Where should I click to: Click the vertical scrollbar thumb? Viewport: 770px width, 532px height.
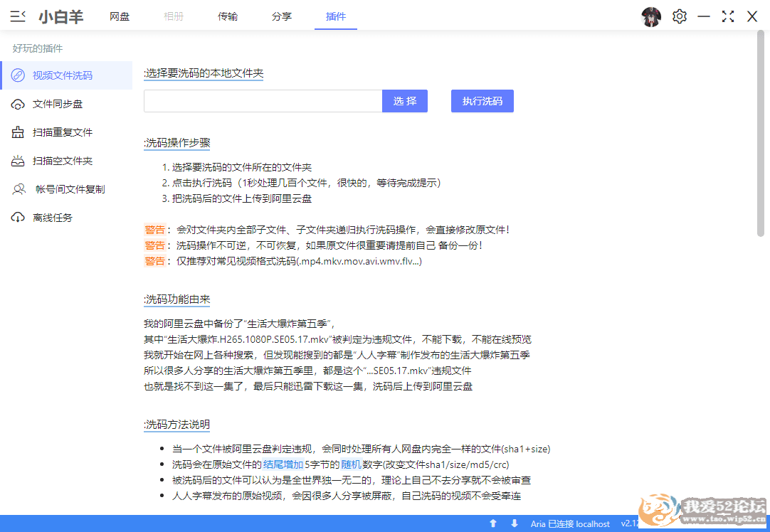click(x=760, y=134)
